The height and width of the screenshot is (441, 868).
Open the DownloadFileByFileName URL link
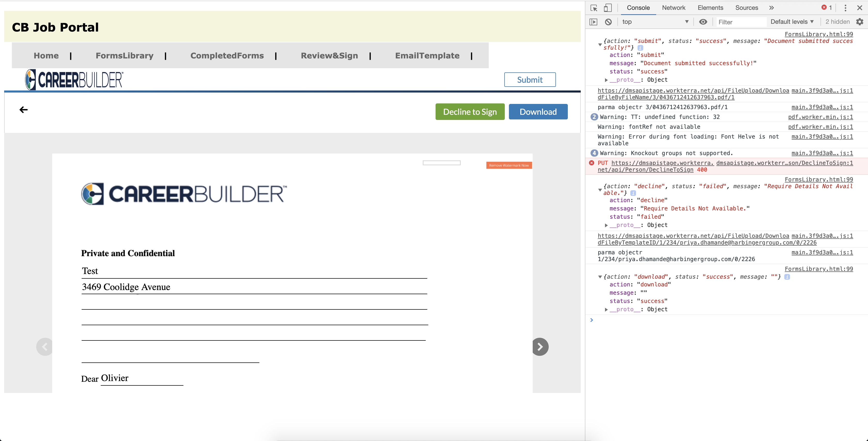click(x=693, y=94)
